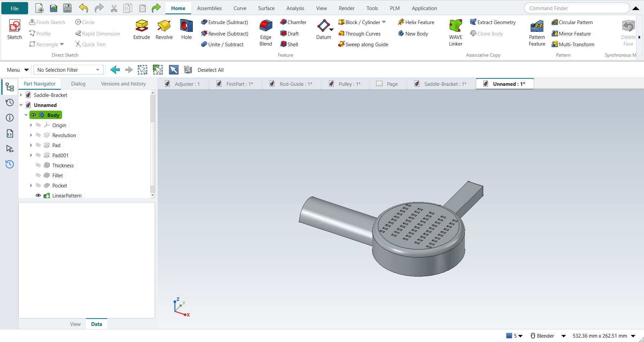
Task: Open the WAVE Linker tool
Action: point(455,33)
